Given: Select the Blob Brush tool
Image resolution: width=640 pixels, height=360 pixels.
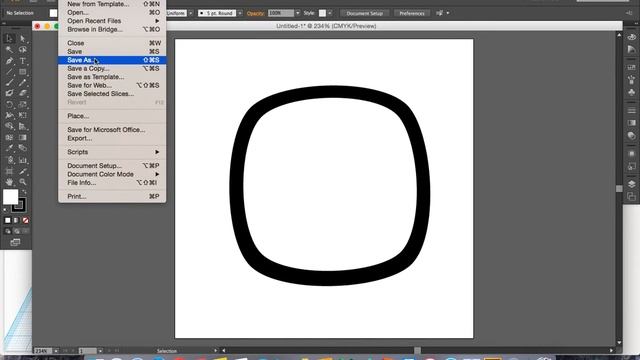Looking at the screenshot, I should coord(9,93).
